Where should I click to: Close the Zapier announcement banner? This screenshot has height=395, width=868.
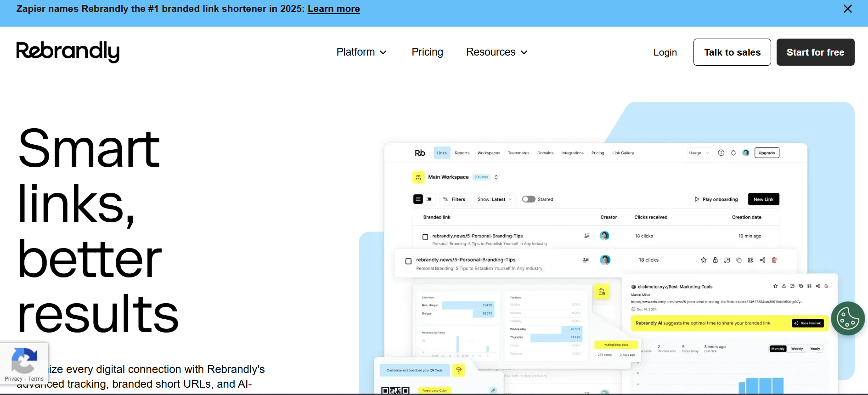848,9
